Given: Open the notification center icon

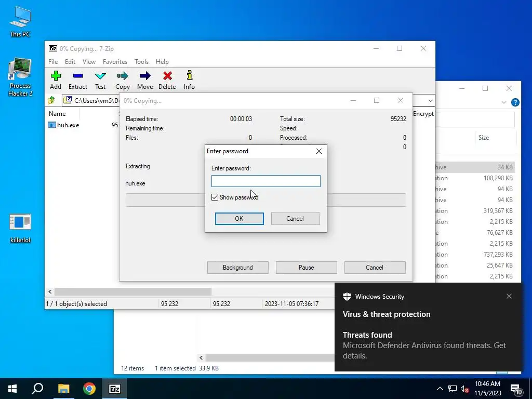Looking at the screenshot, I should pyautogui.click(x=516, y=390).
